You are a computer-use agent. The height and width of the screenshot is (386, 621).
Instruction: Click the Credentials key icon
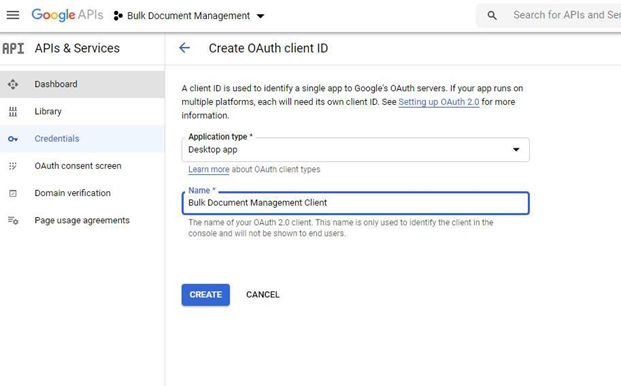click(13, 139)
